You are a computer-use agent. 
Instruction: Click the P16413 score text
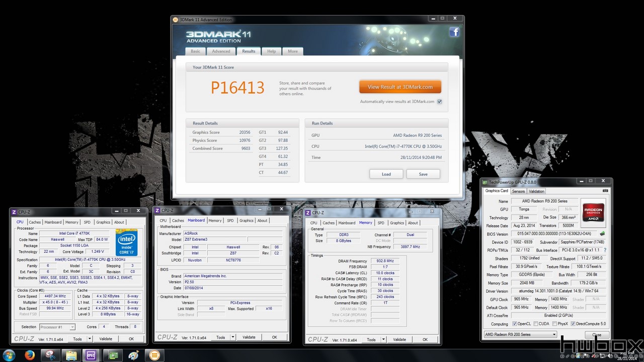pyautogui.click(x=237, y=87)
